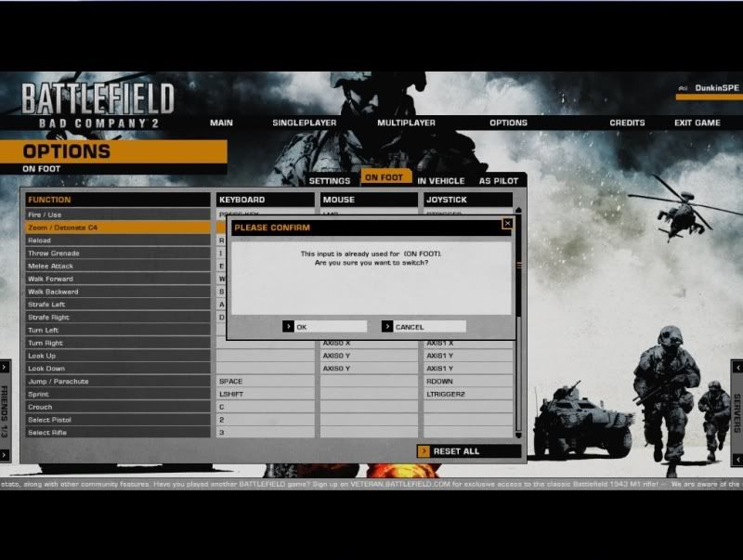Click the scroll-up arrow of the bindings list
The height and width of the screenshot is (560, 743).
518,210
